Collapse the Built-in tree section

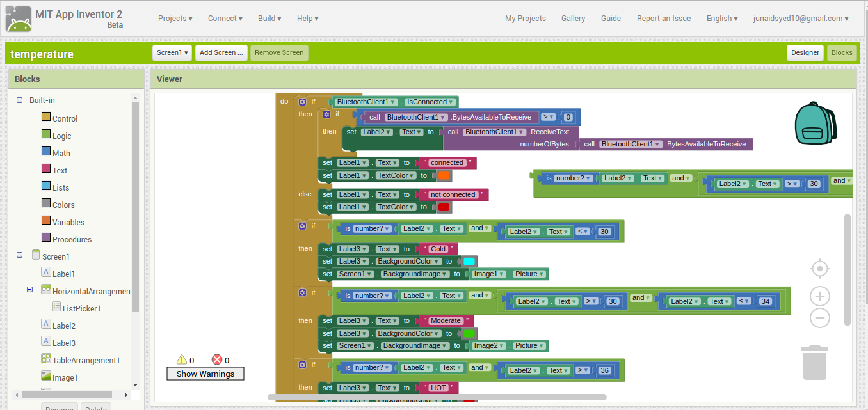tap(19, 100)
